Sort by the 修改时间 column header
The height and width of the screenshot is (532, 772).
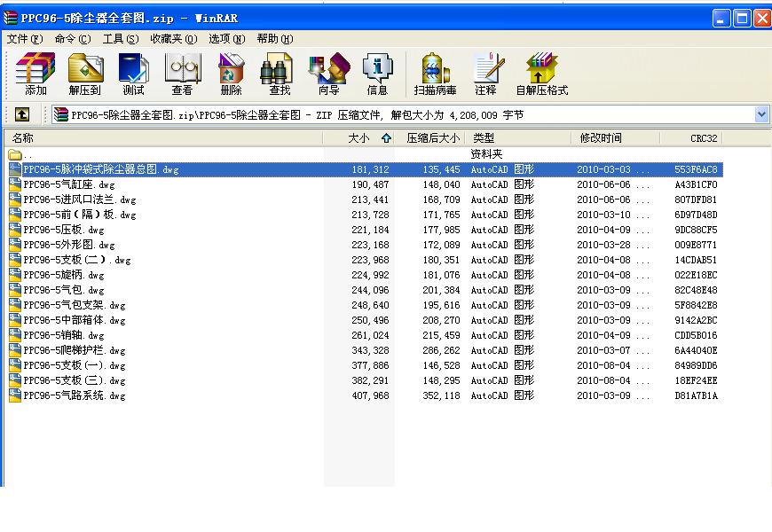pos(616,138)
